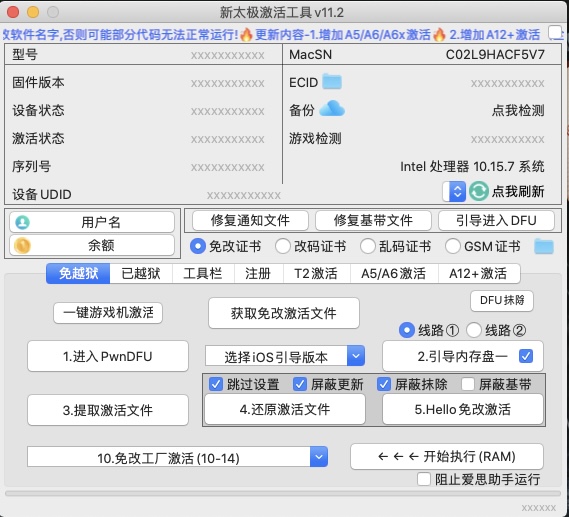Click 开始执行 (RAM) button
569x517 pixels.
[x=447, y=456]
